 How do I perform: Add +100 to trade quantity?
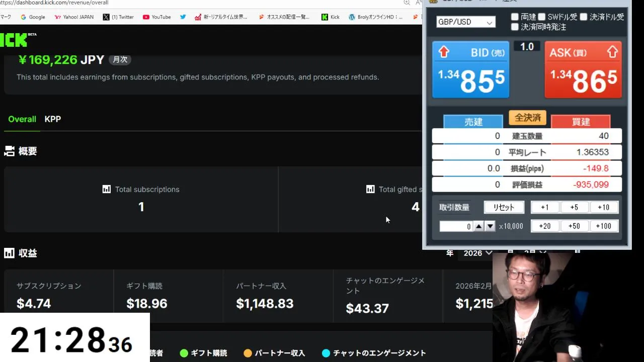(603, 226)
